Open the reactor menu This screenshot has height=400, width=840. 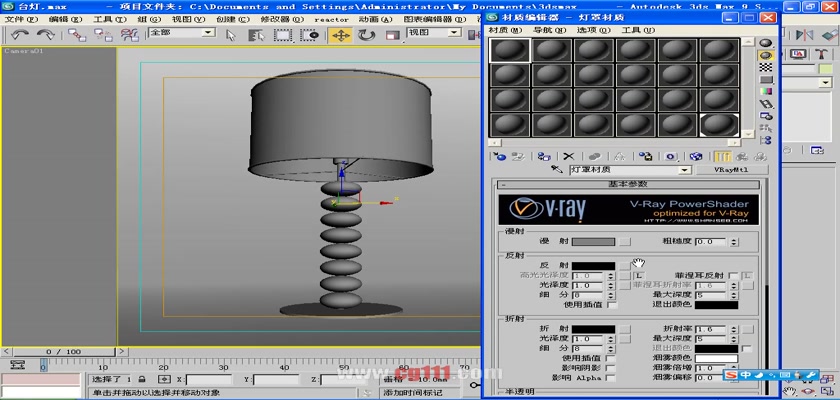(x=331, y=19)
